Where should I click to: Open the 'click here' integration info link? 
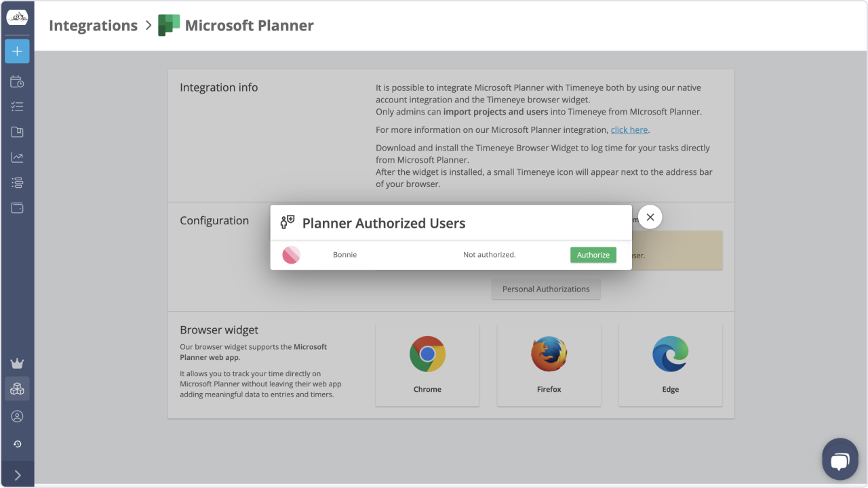coord(629,129)
